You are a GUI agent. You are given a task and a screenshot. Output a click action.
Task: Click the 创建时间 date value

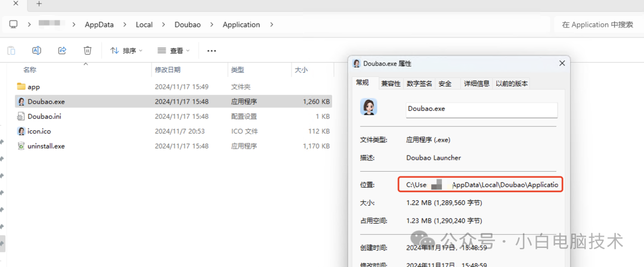(447, 248)
